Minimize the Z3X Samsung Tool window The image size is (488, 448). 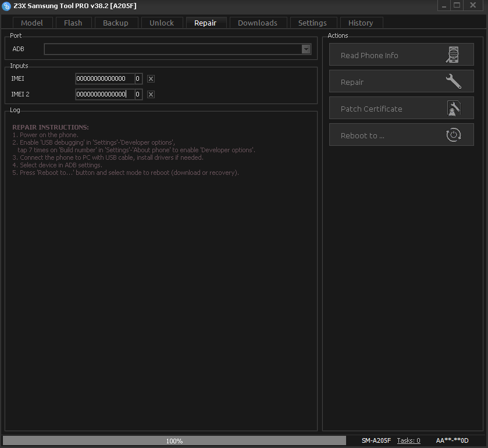pos(444,6)
